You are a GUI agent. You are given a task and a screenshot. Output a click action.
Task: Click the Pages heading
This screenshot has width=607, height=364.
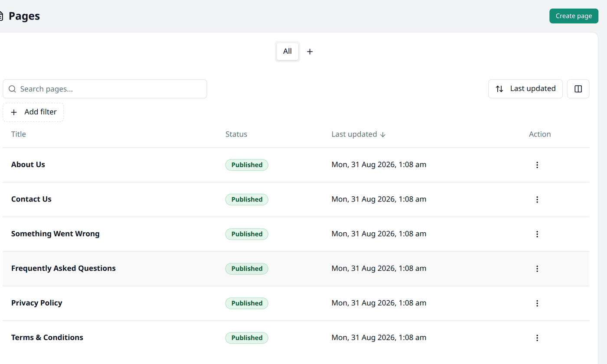[x=24, y=16]
